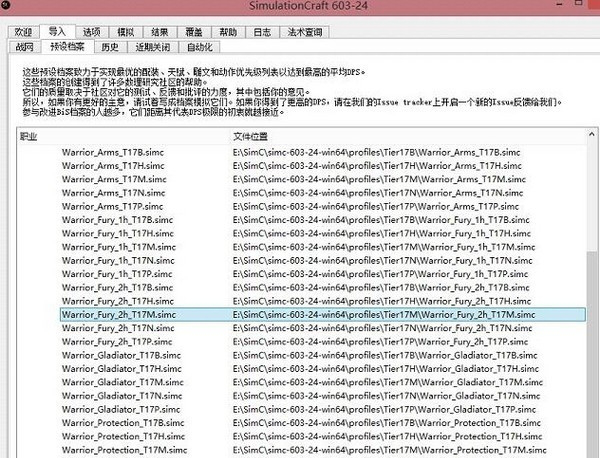Viewport: 600px width, 476px height.
Task: Click the highlighted Warrior_Fury_2h_T17M.simc name
Action: 119,315
